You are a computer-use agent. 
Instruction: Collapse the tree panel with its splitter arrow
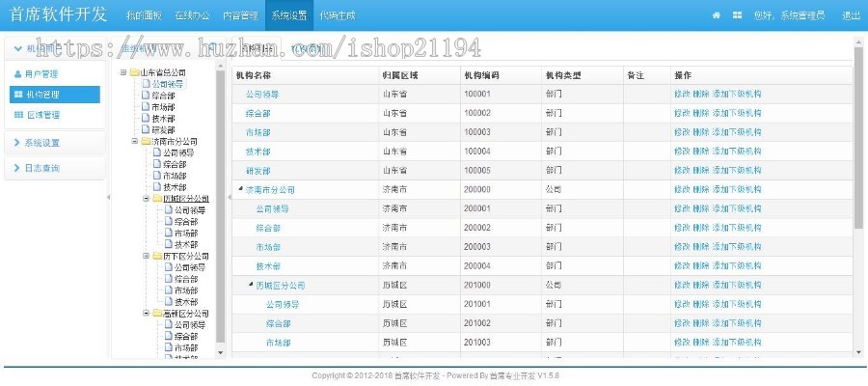click(x=230, y=197)
